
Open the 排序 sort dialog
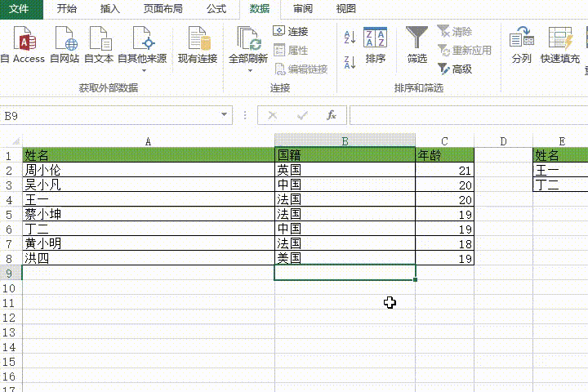[375, 45]
